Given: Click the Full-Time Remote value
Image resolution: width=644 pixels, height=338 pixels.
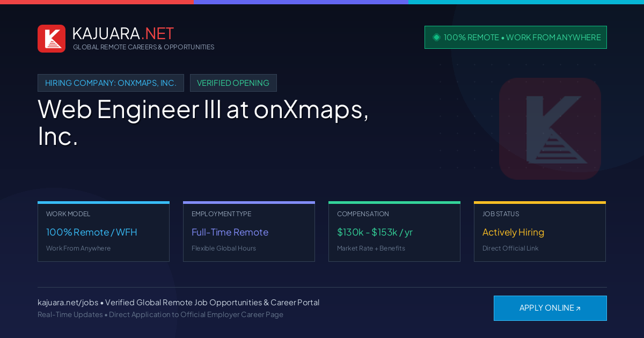Looking at the screenshot, I should tap(230, 232).
